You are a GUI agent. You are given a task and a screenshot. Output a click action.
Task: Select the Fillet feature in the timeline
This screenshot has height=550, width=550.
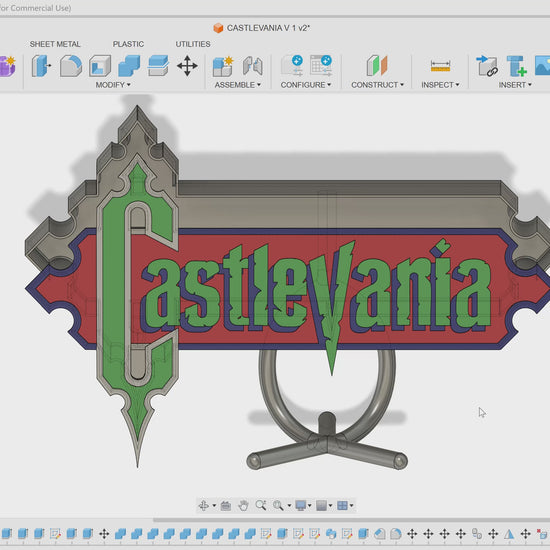tap(396, 534)
